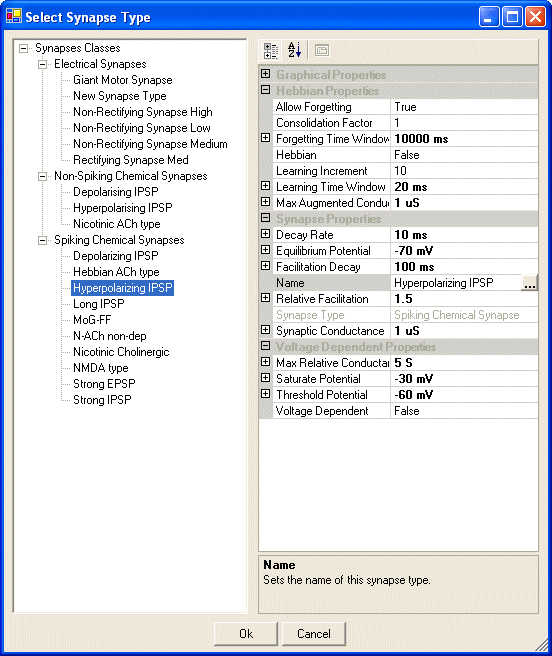Collapse the Electrical Synapses branch
Image resolution: width=552 pixels, height=656 pixels.
42,64
